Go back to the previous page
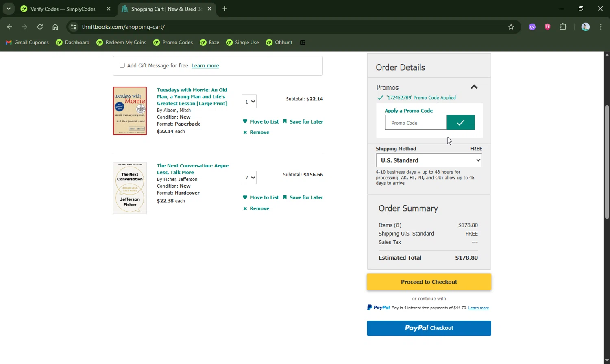The width and height of the screenshot is (610, 364). 9,27
